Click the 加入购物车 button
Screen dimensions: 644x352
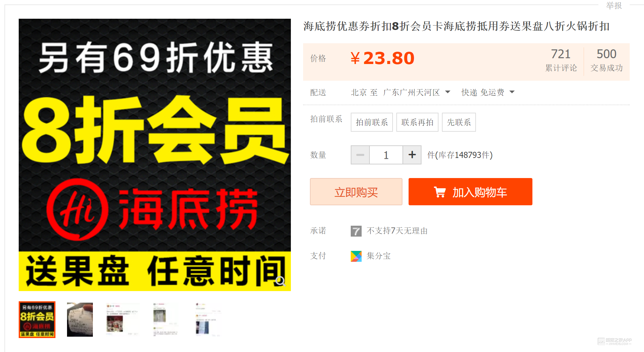[x=470, y=192]
